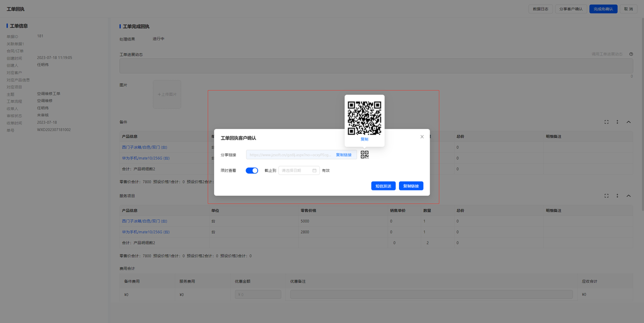Click the 分享客户确认 button in the header

(x=571, y=9)
